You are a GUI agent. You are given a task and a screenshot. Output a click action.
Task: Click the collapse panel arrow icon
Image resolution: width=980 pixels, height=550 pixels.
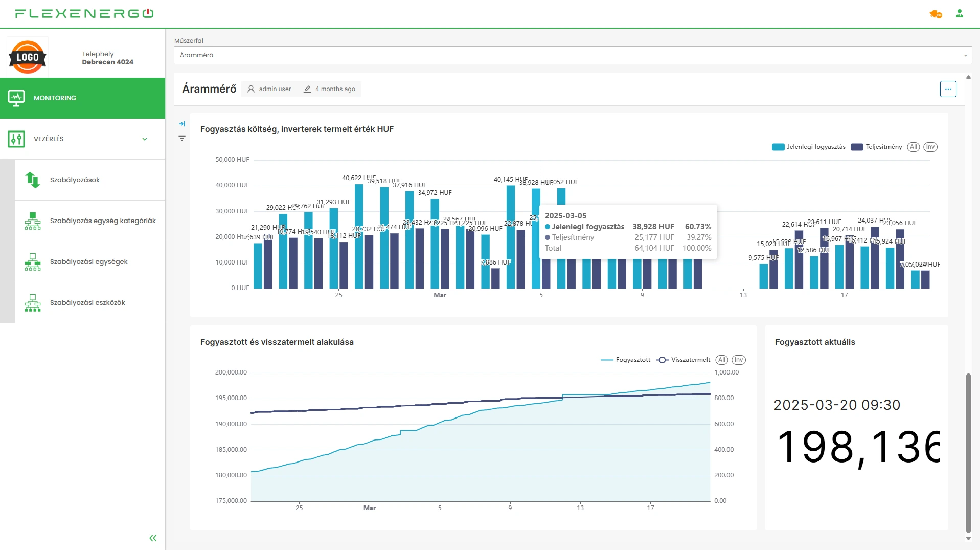pos(182,124)
